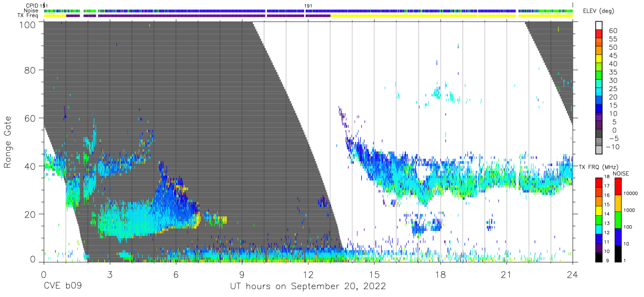Pick the light gray bottom segment of ELEV colorbar
The image size is (644, 297).
click(x=599, y=150)
